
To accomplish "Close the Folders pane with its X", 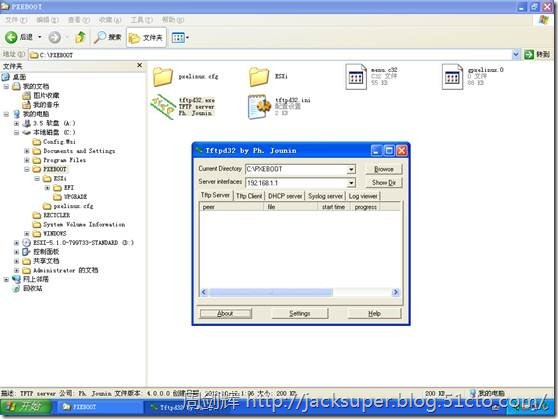I will pyautogui.click(x=140, y=66).
